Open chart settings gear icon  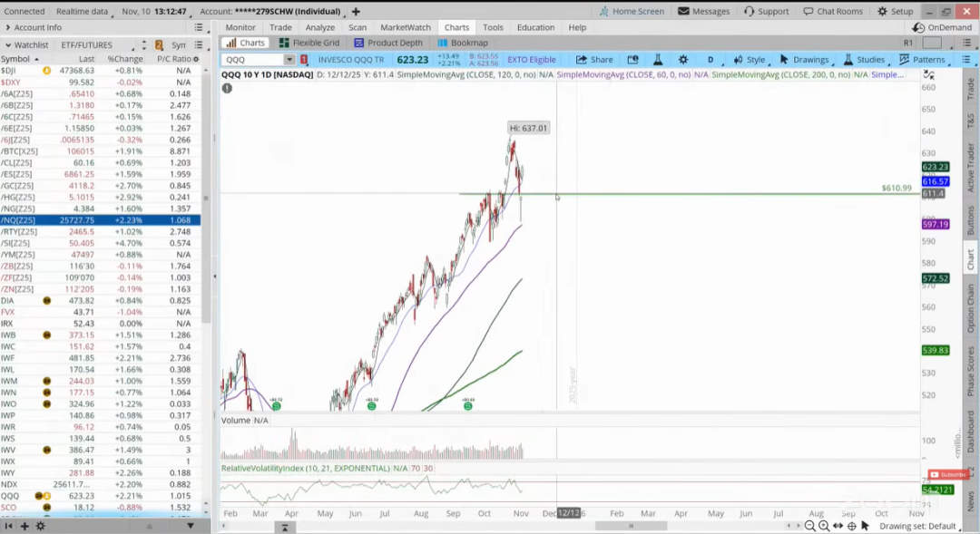(x=683, y=59)
